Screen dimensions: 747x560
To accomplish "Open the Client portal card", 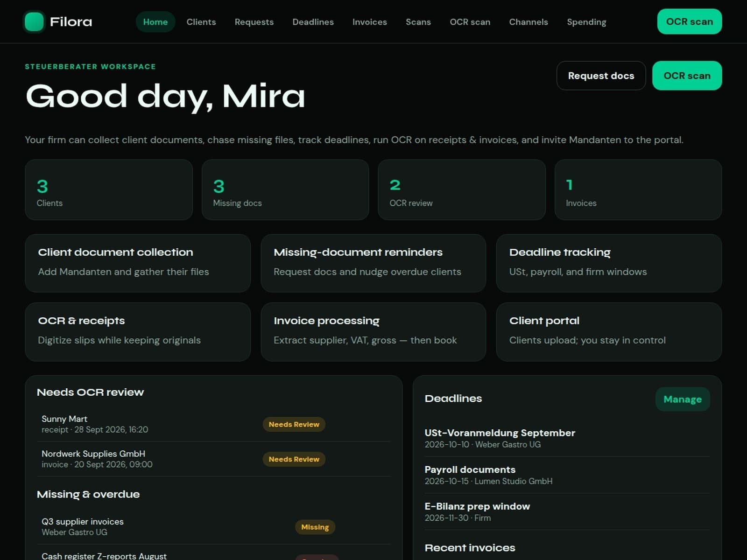I will [x=609, y=332].
